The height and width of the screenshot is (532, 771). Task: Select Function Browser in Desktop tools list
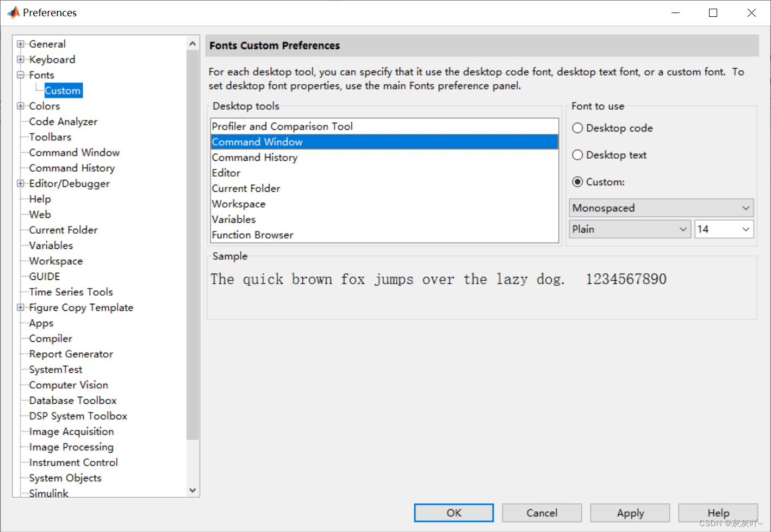384,235
